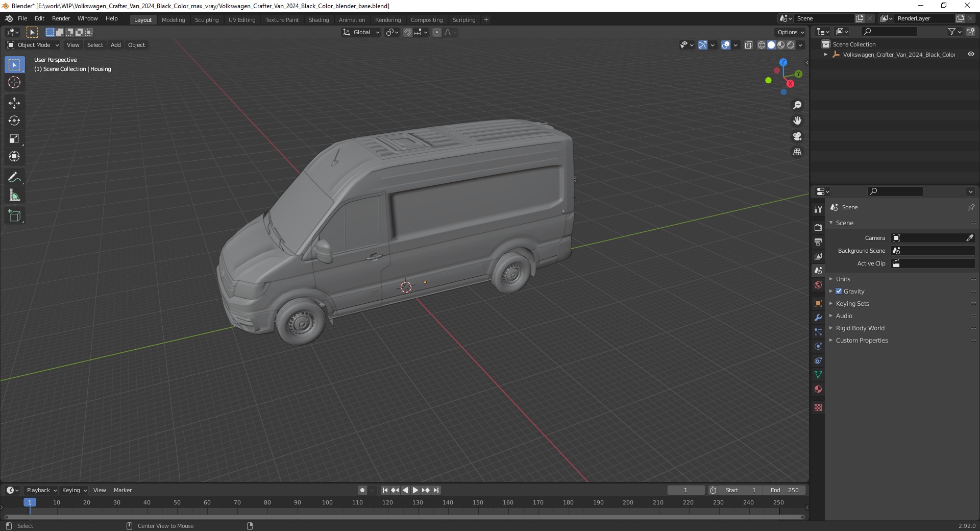This screenshot has height=531, width=980.
Task: Open the Playback dropdown in timeline
Action: pyautogui.click(x=41, y=490)
